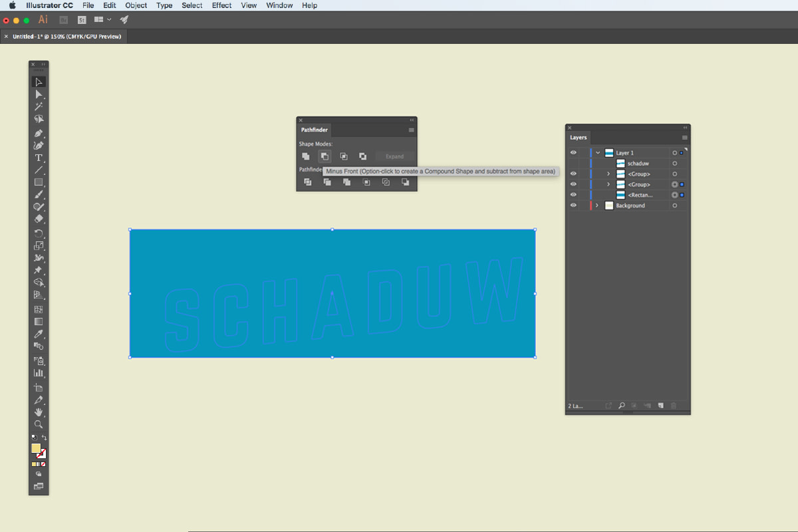Select the Type tool
Image resolution: width=798 pixels, height=532 pixels.
coord(39,158)
